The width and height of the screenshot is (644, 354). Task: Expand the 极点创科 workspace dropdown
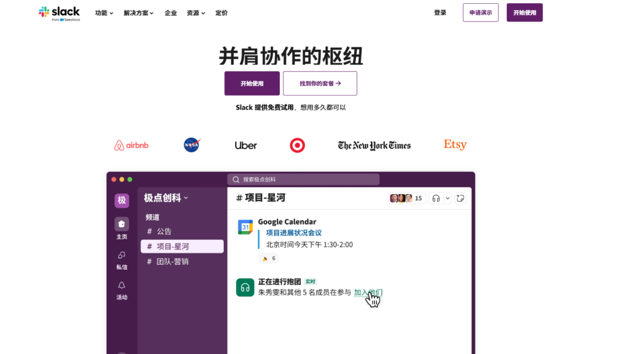pos(166,198)
